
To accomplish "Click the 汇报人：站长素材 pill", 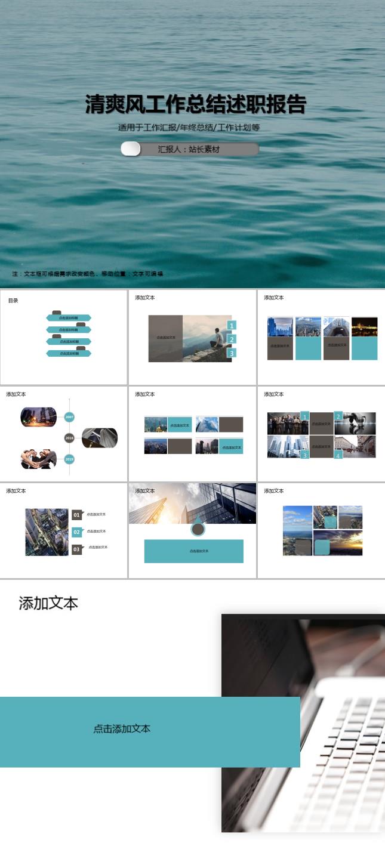I will pyautogui.click(x=189, y=149).
